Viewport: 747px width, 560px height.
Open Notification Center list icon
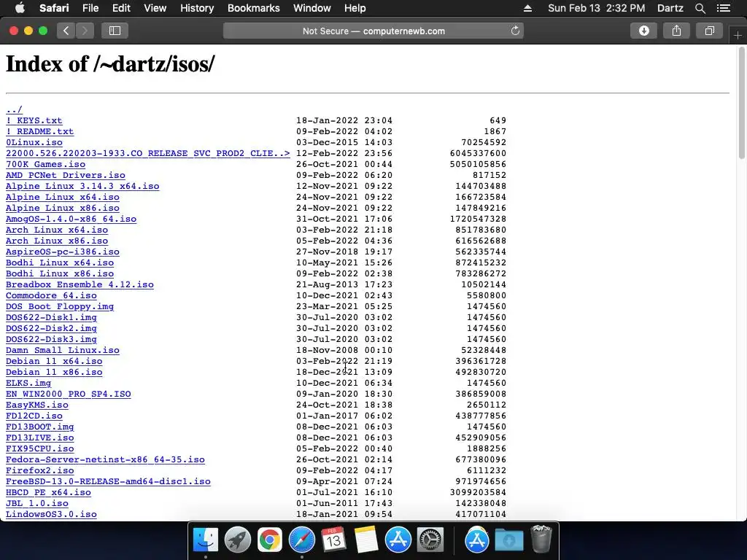[723, 8]
